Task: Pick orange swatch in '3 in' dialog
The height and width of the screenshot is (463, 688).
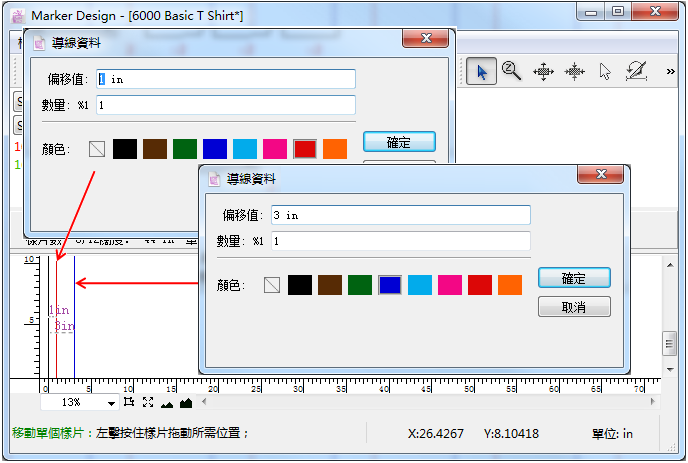Action: pos(510,285)
